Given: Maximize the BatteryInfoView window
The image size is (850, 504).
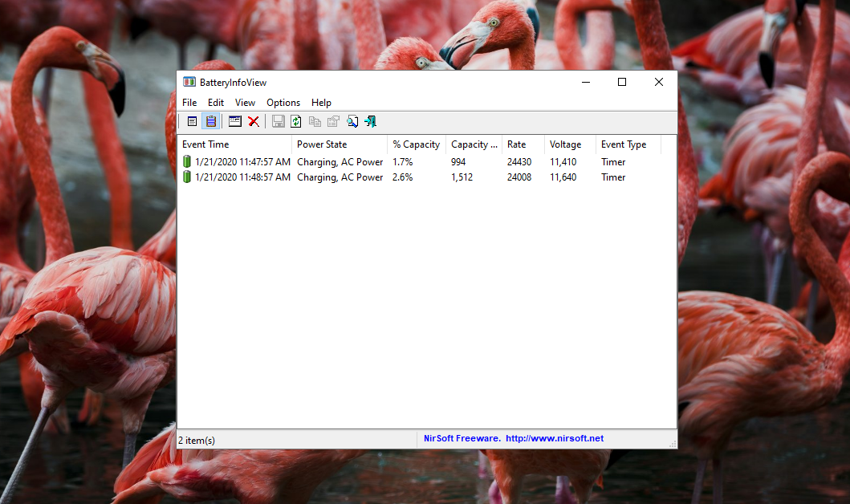Looking at the screenshot, I should (621, 82).
